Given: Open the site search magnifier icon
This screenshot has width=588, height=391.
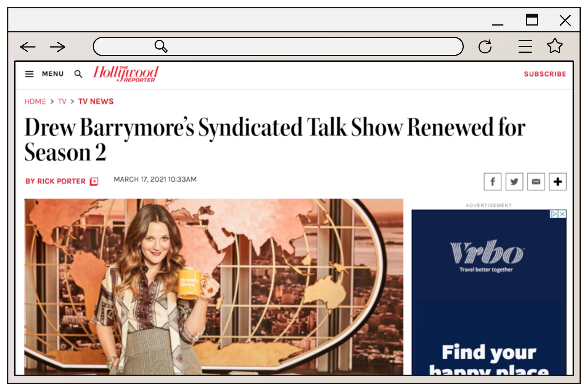Looking at the screenshot, I should click(x=79, y=74).
